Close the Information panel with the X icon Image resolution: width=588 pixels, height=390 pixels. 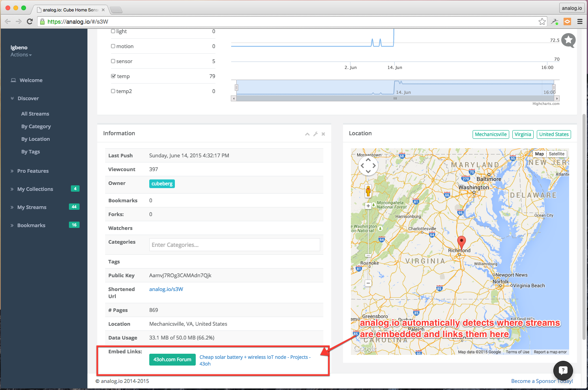click(x=323, y=134)
